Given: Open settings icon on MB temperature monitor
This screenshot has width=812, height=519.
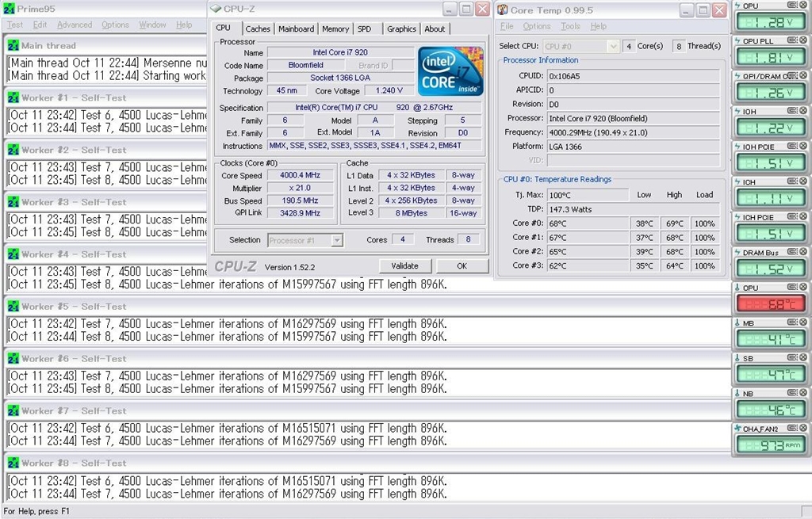Looking at the screenshot, I should pos(792,322).
